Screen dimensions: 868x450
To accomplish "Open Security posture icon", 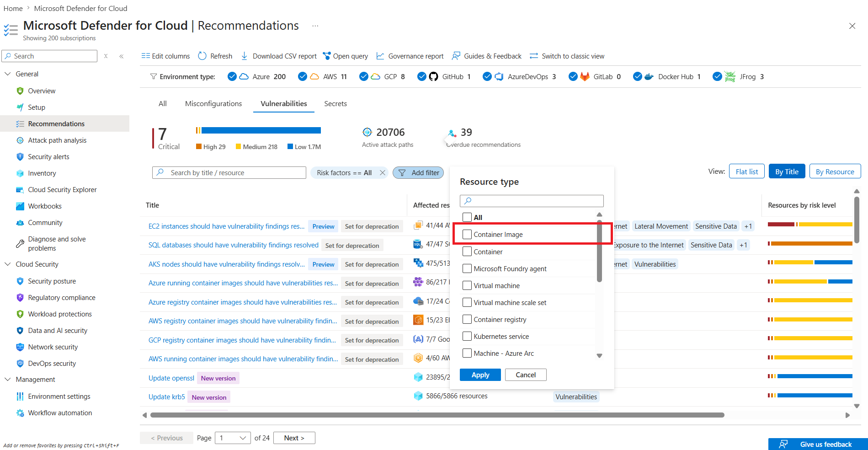I will pos(20,281).
